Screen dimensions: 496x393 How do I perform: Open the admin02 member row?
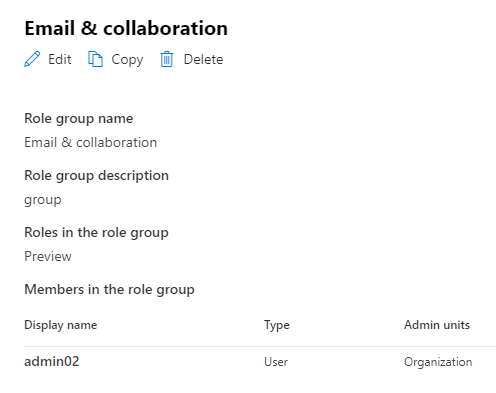[260, 362]
